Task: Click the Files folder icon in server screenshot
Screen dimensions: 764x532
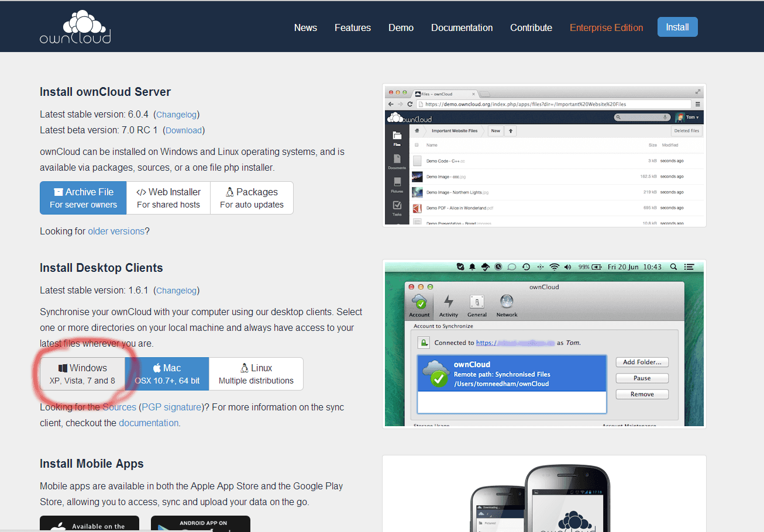Action: pos(397,138)
